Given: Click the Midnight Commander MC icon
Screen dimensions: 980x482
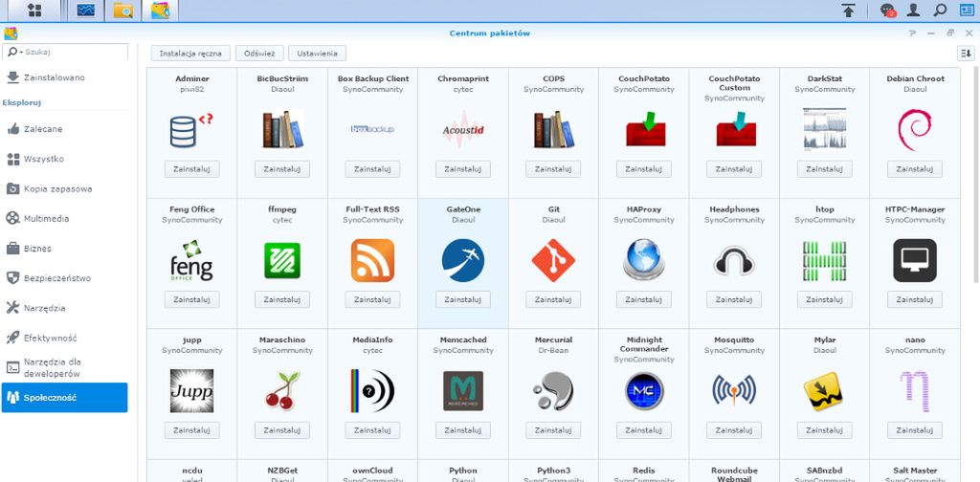Looking at the screenshot, I should click(x=644, y=391).
